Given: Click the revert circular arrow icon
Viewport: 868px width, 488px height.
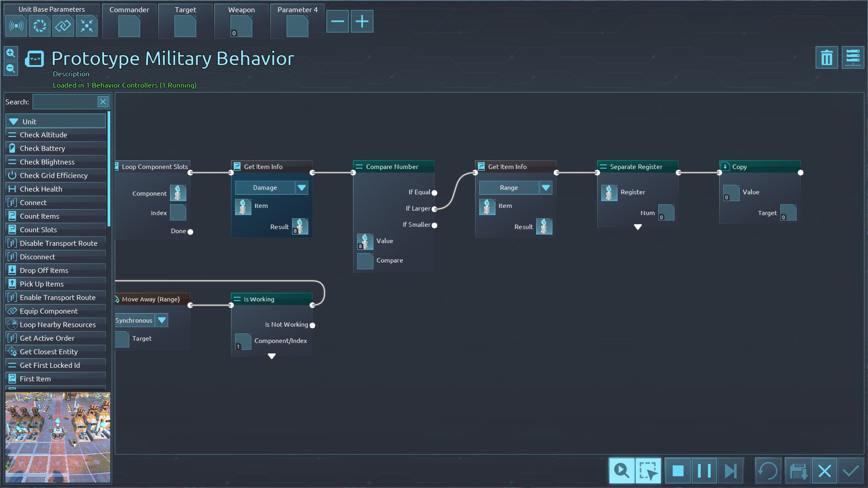Looking at the screenshot, I should click(x=768, y=471).
